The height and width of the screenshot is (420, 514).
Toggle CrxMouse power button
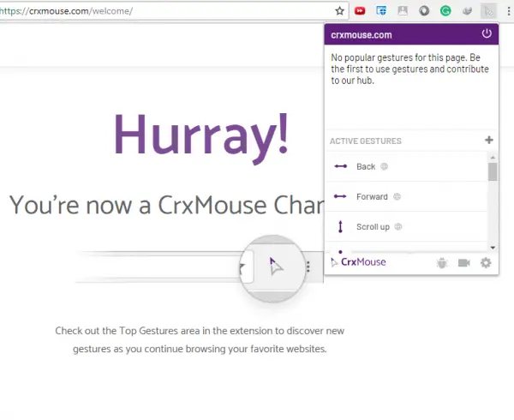click(x=487, y=33)
